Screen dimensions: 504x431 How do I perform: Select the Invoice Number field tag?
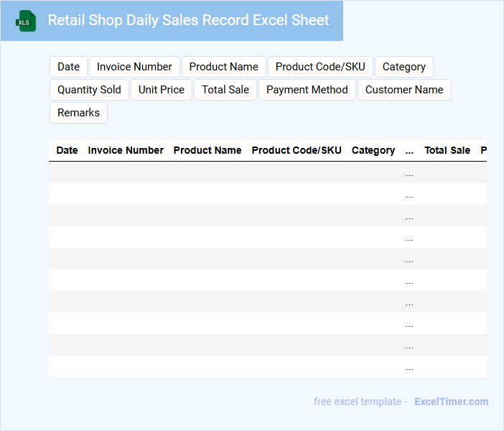134,67
